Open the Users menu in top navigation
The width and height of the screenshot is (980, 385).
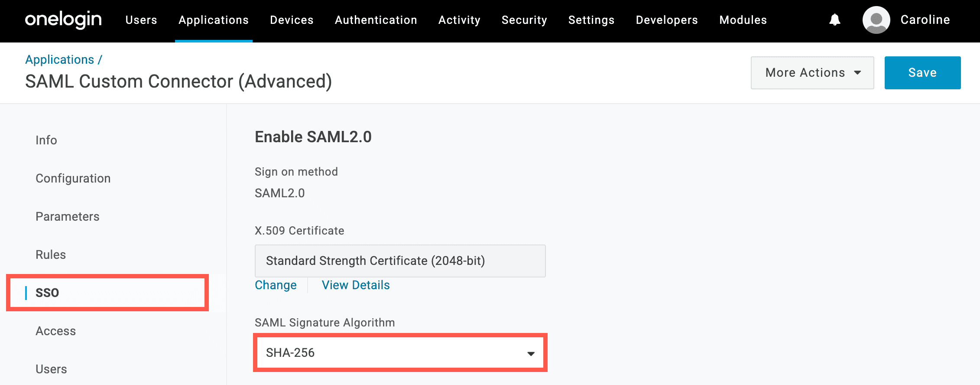coord(141,20)
